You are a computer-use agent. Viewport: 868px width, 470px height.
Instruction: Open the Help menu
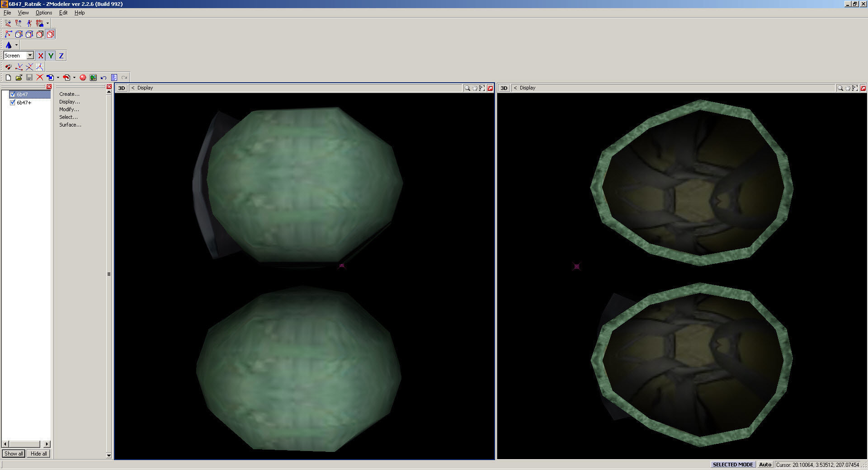tap(80, 13)
